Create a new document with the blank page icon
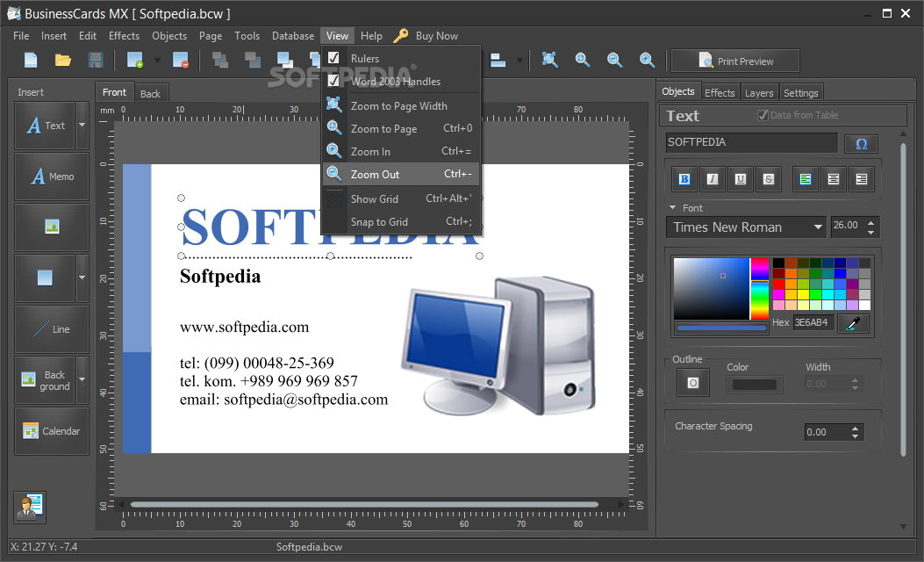The width and height of the screenshot is (924, 562). (x=31, y=60)
